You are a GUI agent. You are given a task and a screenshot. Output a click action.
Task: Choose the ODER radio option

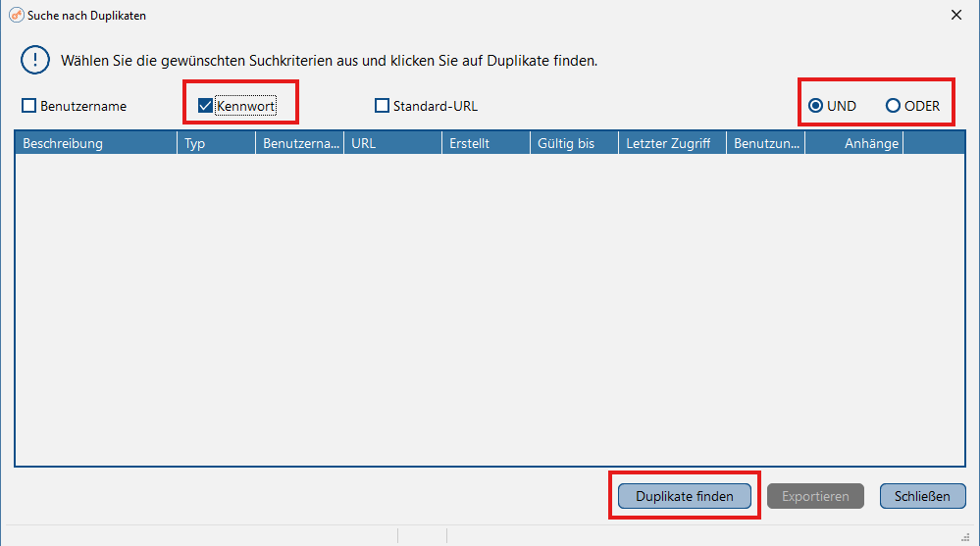[x=893, y=106]
